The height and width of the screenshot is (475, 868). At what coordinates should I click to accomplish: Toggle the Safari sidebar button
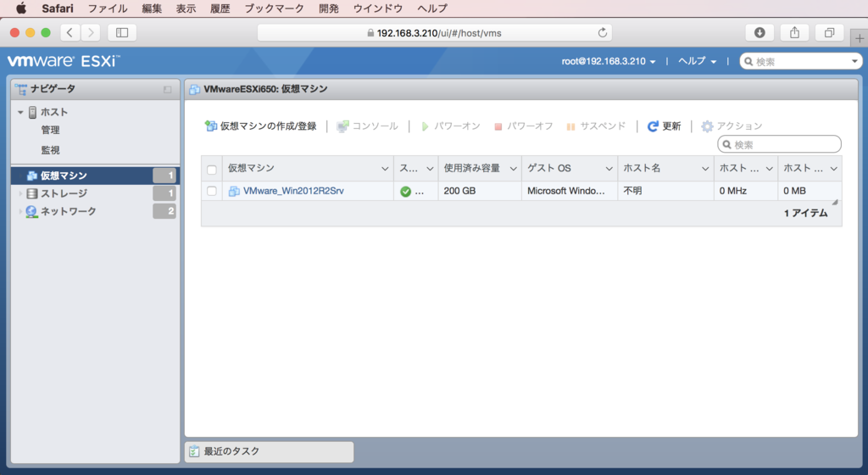pyautogui.click(x=122, y=33)
